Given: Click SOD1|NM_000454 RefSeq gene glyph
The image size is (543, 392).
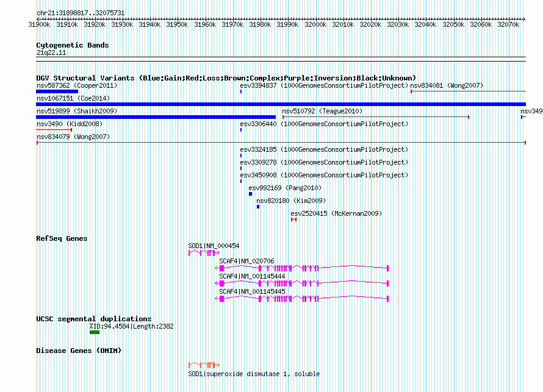Looking at the screenshot, I should [x=204, y=253].
